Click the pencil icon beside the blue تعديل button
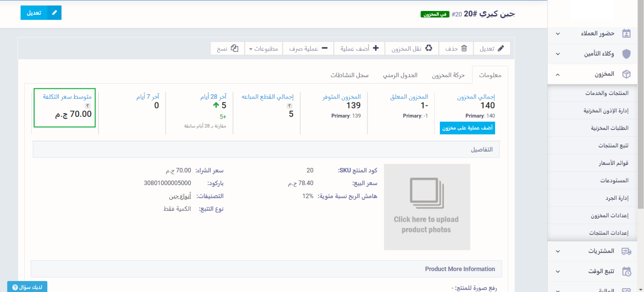Image resolution: width=644 pixels, height=292 pixels. 54,13
